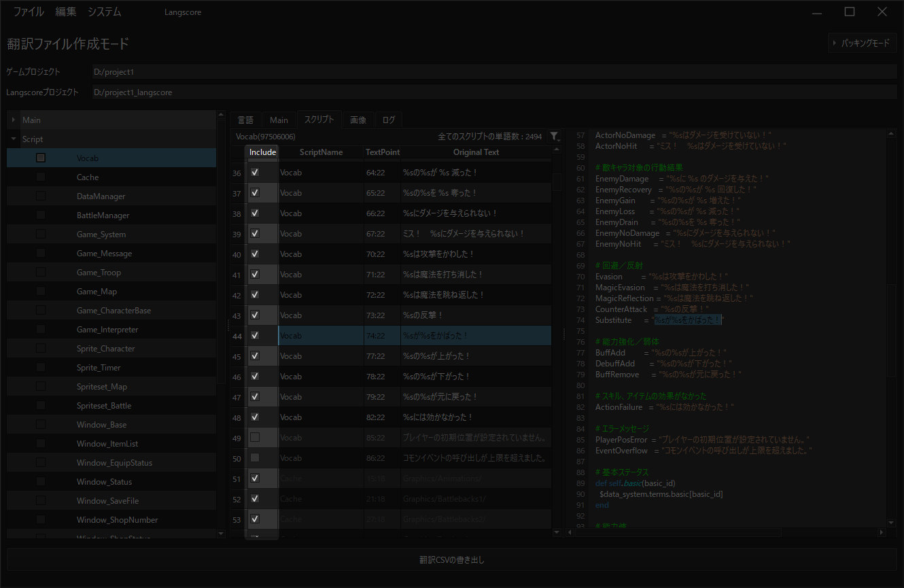Check Include for table row 50

[255, 457]
